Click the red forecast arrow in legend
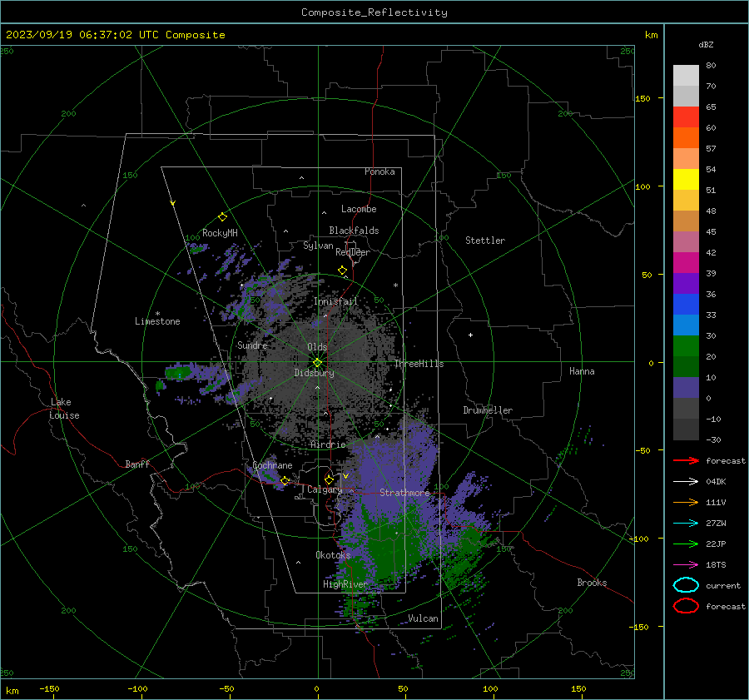The image size is (749, 700). point(686,460)
